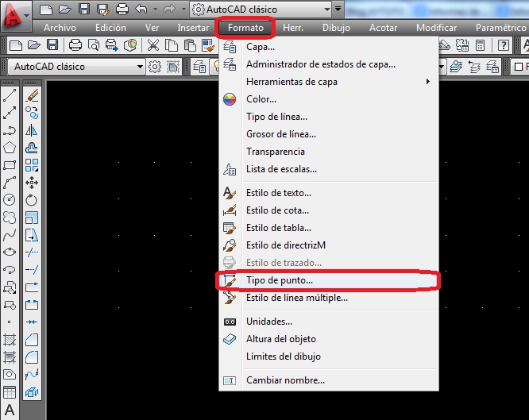
Task: Select Tipo de línea... entry
Action: tap(329, 117)
